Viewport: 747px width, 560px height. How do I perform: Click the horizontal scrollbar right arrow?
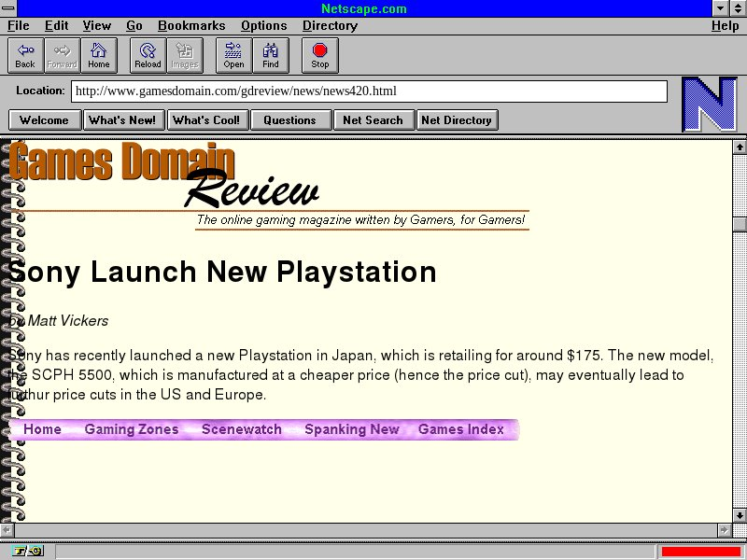pos(724,529)
